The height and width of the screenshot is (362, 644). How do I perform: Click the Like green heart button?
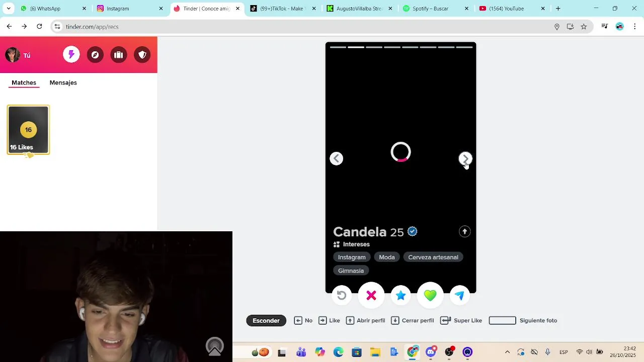(430, 296)
